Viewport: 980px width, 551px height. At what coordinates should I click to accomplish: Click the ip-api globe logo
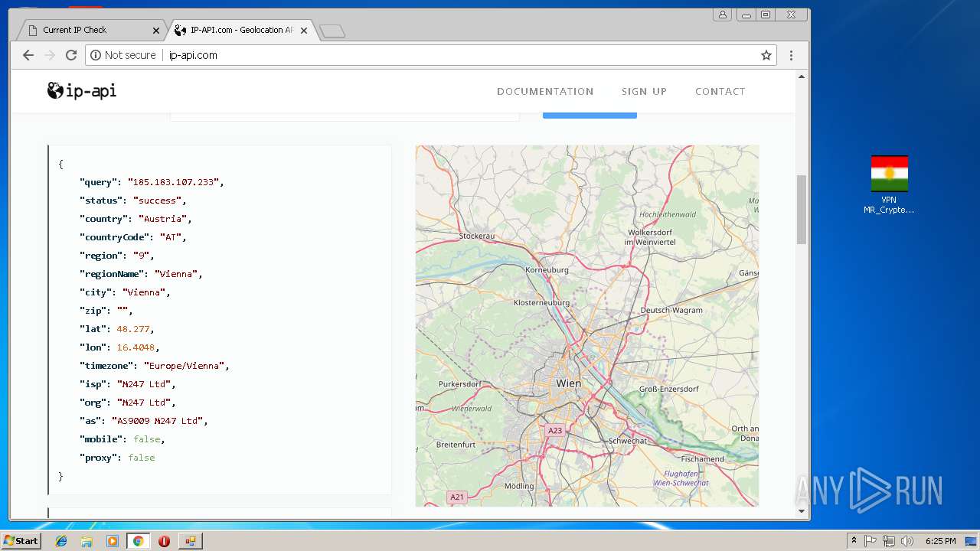[82, 91]
